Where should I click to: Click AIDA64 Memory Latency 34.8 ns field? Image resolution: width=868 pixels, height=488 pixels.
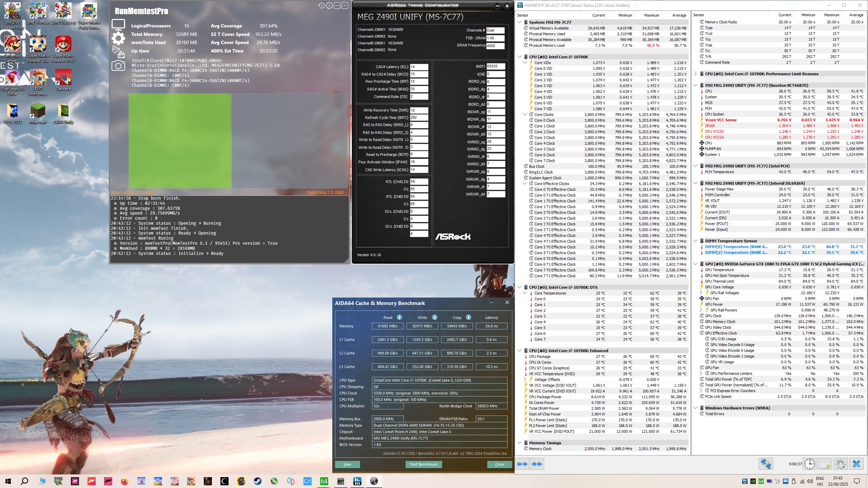point(491,326)
